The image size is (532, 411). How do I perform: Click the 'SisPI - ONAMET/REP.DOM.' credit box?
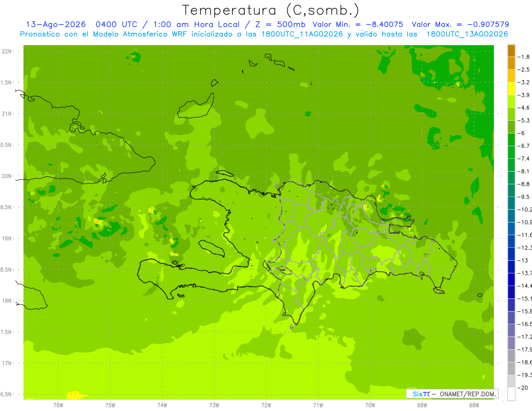(x=452, y=394)
